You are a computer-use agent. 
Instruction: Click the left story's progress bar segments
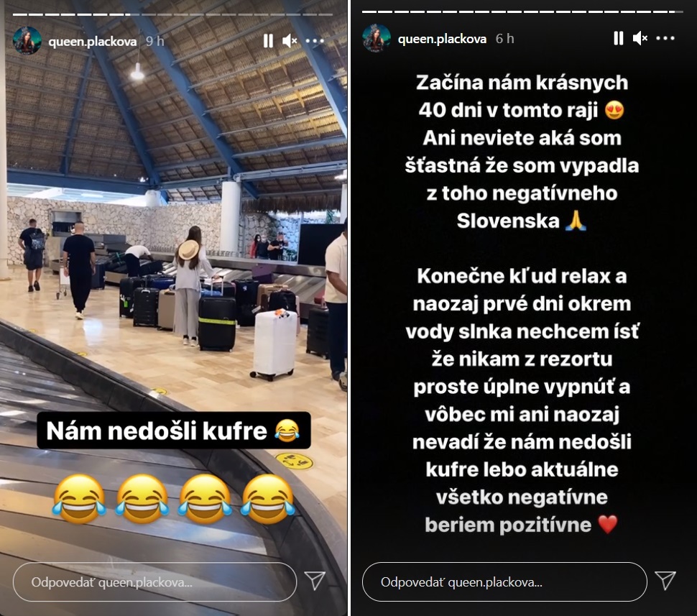click(x=173, y=14)
